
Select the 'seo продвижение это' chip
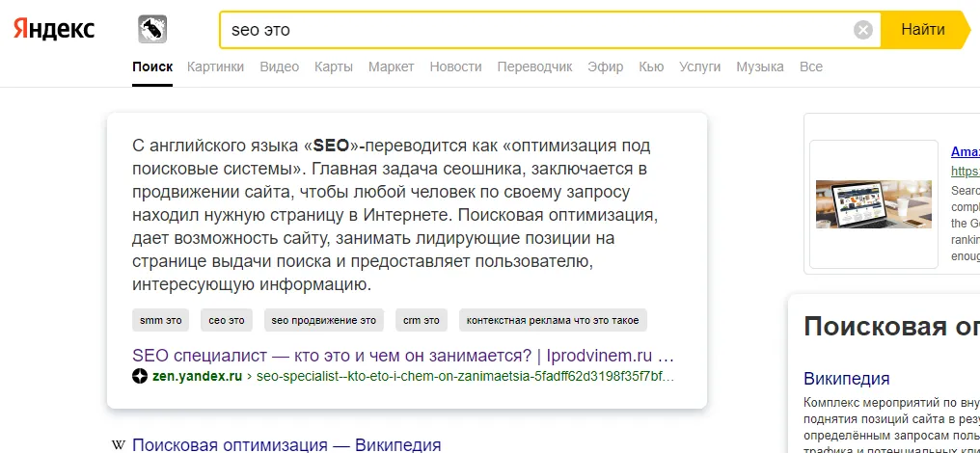324,320
